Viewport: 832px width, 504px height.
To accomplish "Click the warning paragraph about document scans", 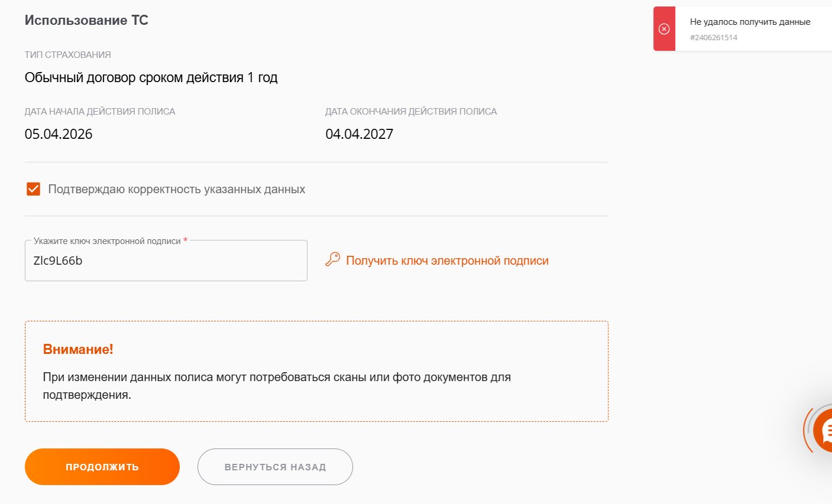I will (x=277, y=386).
